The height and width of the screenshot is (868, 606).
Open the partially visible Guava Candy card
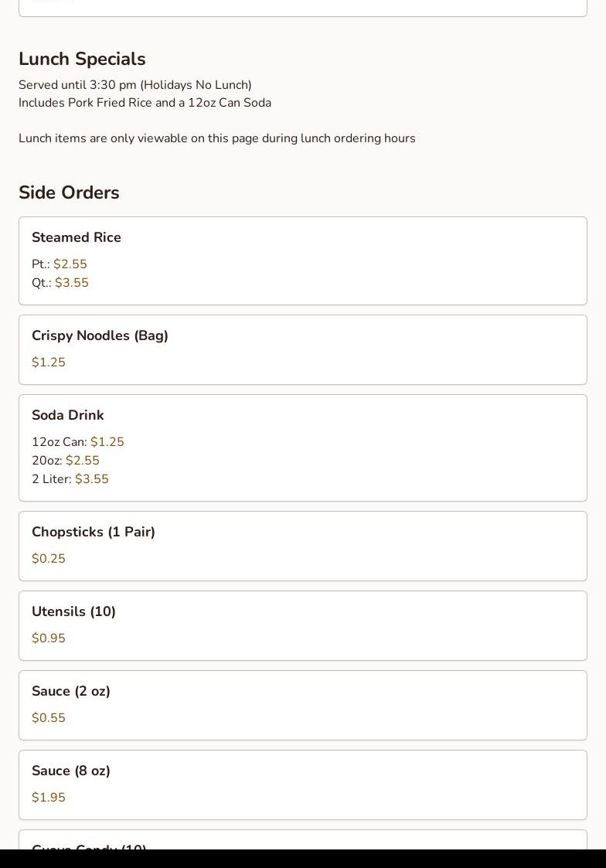302,841
